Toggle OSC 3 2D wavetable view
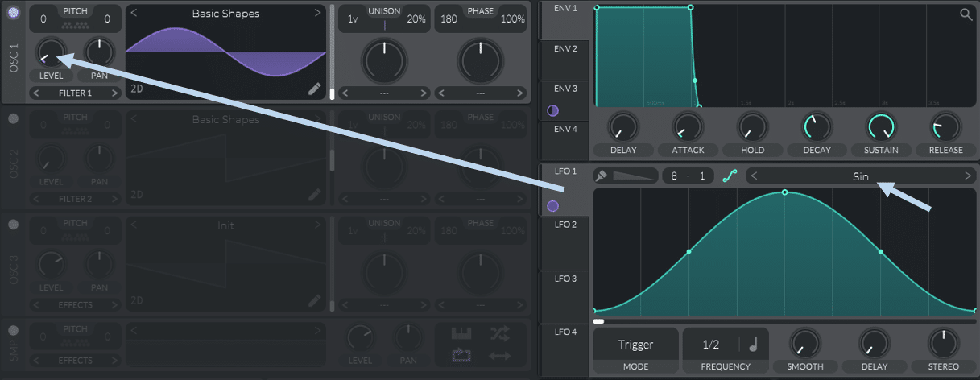Screen dimensions: 980x380 [137, 301]
